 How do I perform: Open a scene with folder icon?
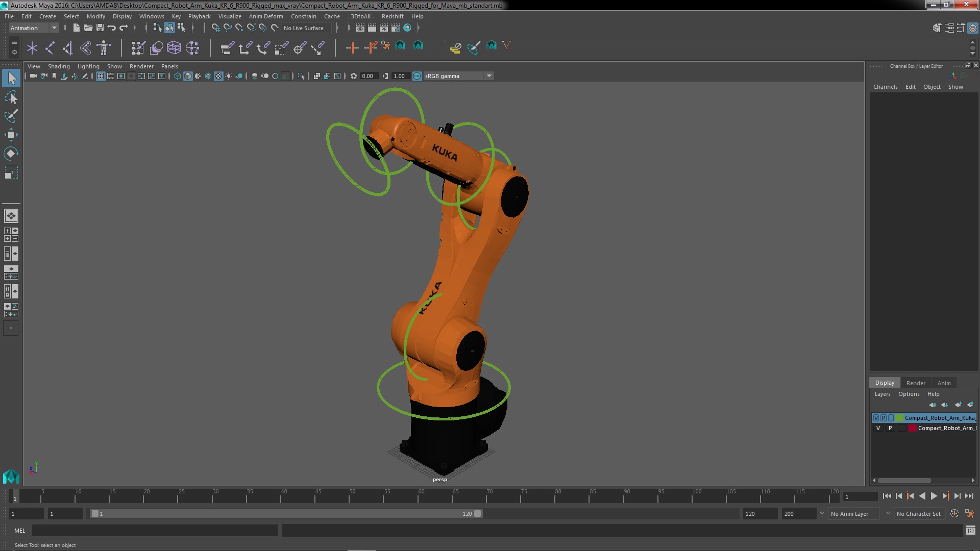click(x=88, y=28)
